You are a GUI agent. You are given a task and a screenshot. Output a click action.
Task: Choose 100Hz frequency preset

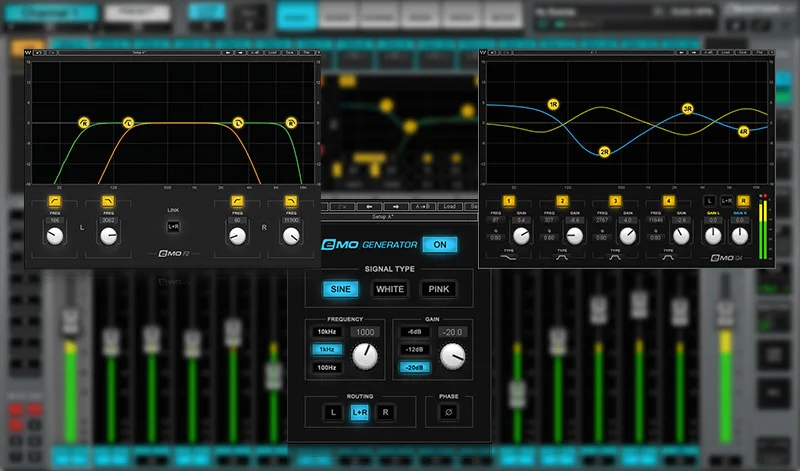pos(327,367)
